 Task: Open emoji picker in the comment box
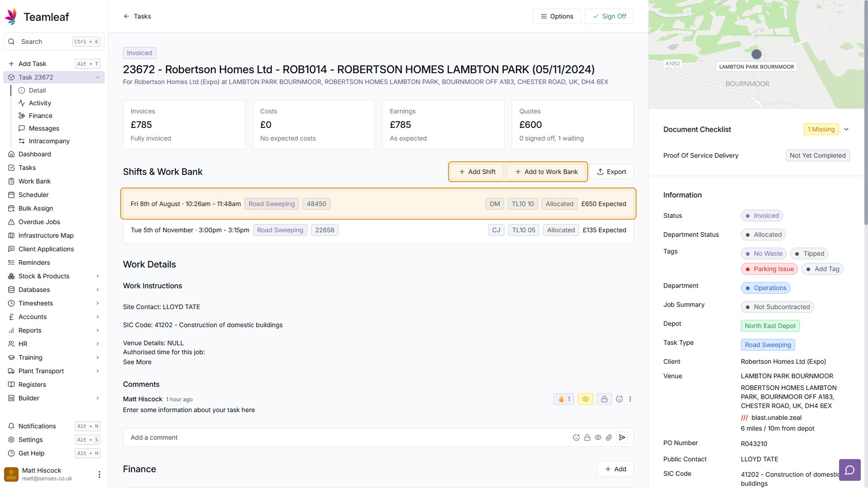click(x=576, y=437)
